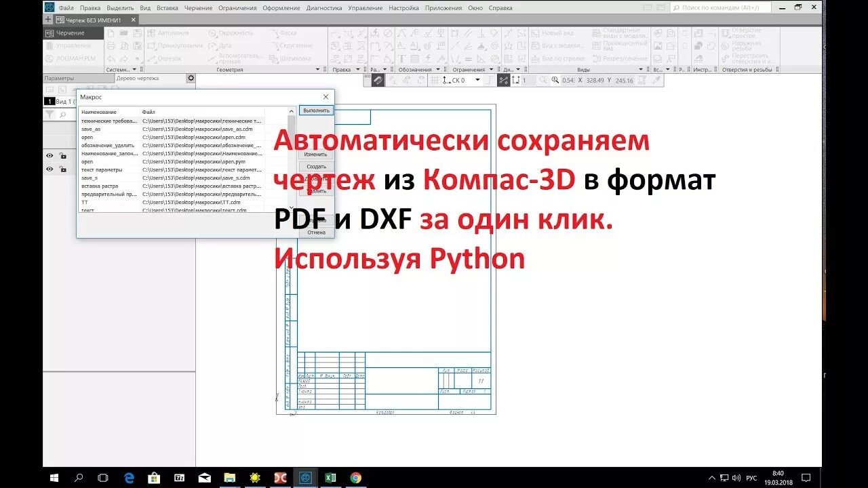This screenshot has width=868, height=488.
Task: Open Windows Start menu
Action: [54, 478]
